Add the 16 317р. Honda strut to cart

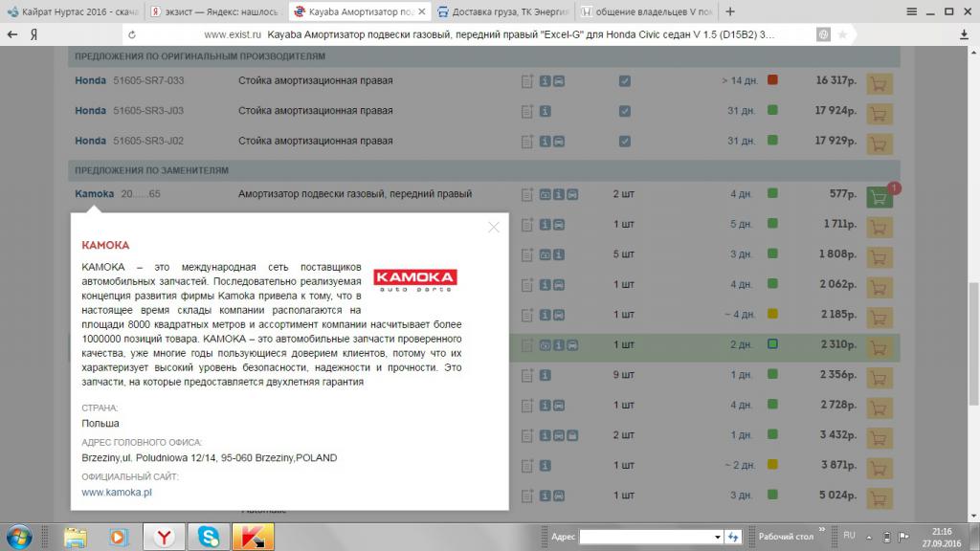879,84
